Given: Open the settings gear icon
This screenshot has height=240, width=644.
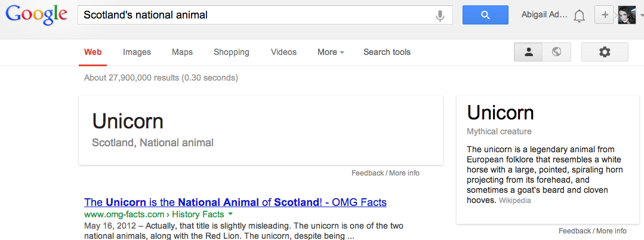Looking at the screenshot, I should (x=605, y=53).
